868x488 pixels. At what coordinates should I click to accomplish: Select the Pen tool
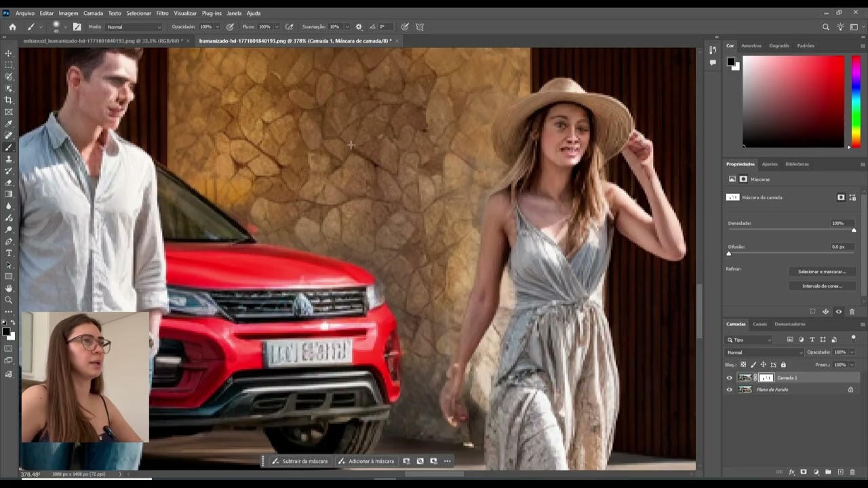9,241
